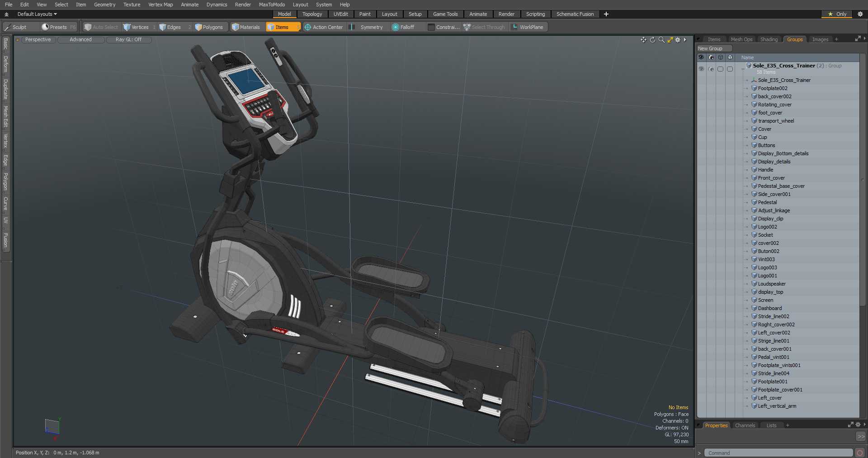Click the red record button beside Command
Screen dimensions: 868x458
[860, 453]
